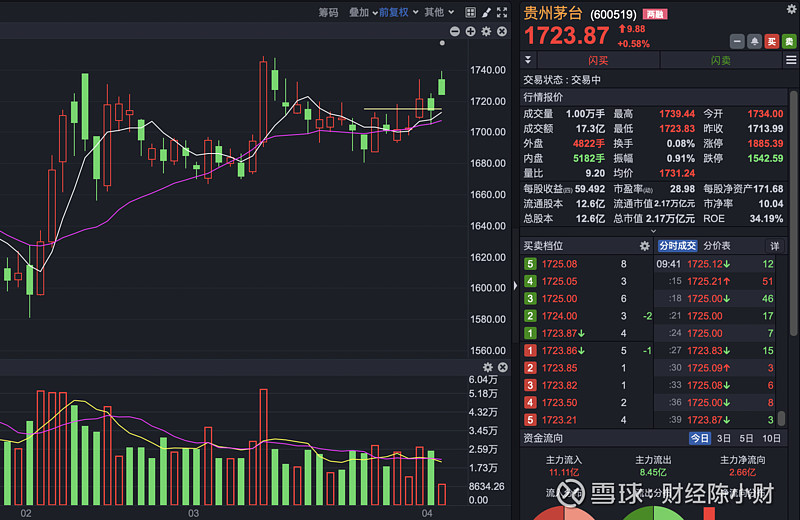Expand more quote data chevron

tap(654, 231)
